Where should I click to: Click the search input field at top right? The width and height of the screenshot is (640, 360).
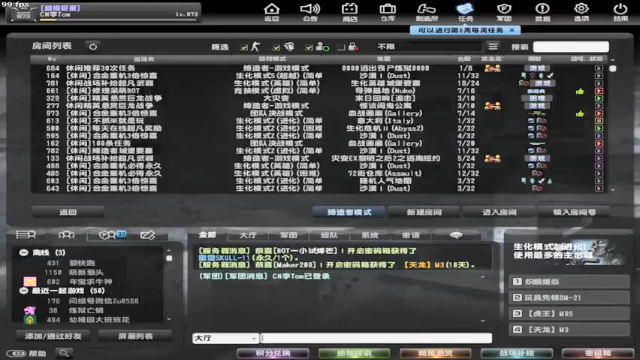click(x=571, y=47)
